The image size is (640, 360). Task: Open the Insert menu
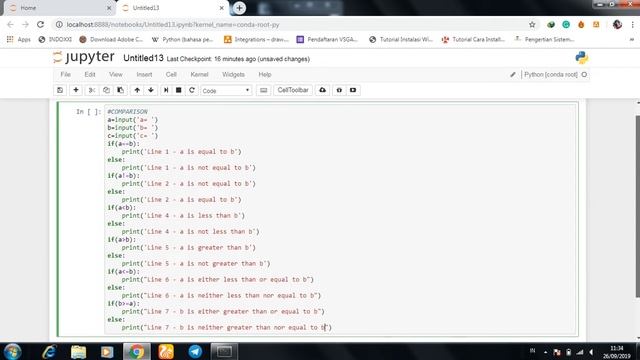(x=144, y=75)
